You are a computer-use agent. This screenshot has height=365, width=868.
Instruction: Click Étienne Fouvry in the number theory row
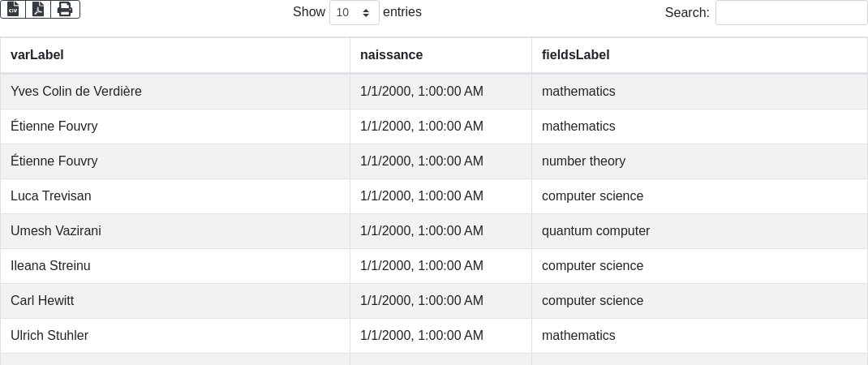54,161
